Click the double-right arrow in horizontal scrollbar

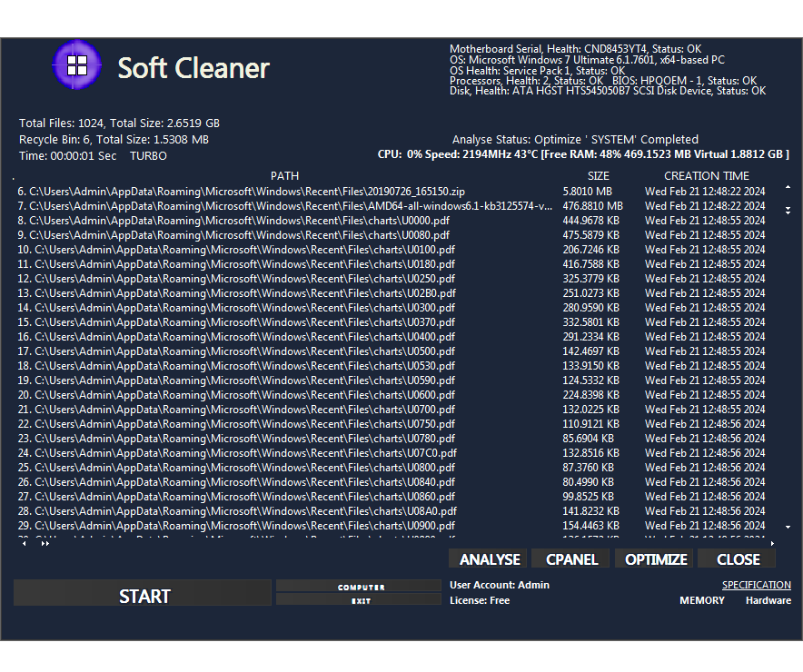tap(45, 544)
